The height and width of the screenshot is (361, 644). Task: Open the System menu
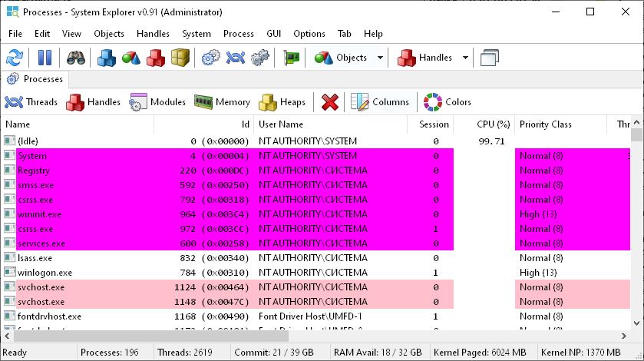pyautogui.click(x=197, y=34)
